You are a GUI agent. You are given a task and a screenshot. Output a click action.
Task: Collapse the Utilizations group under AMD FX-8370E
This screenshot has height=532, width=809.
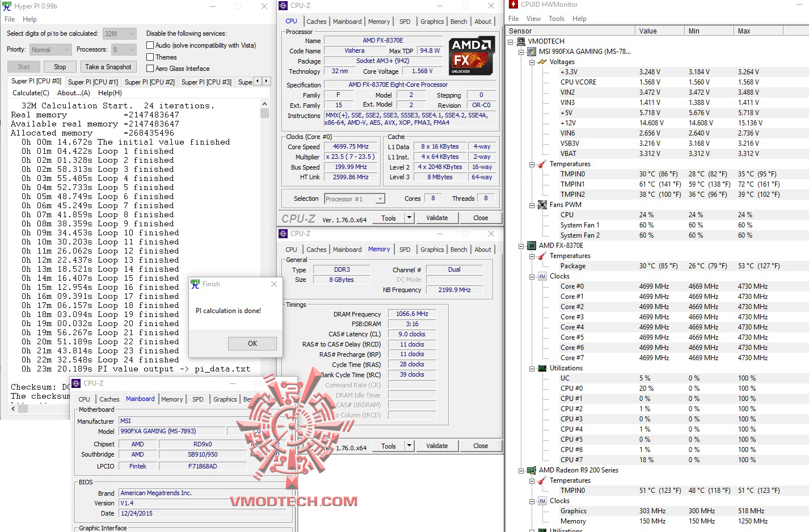[532, 368]
